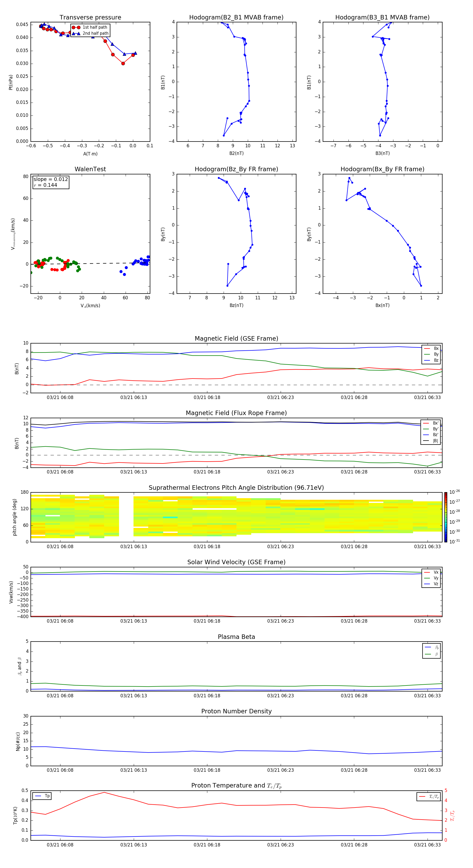Click the 'Transverse pressure' plot title
473x868 pixels.
[90, 17]
